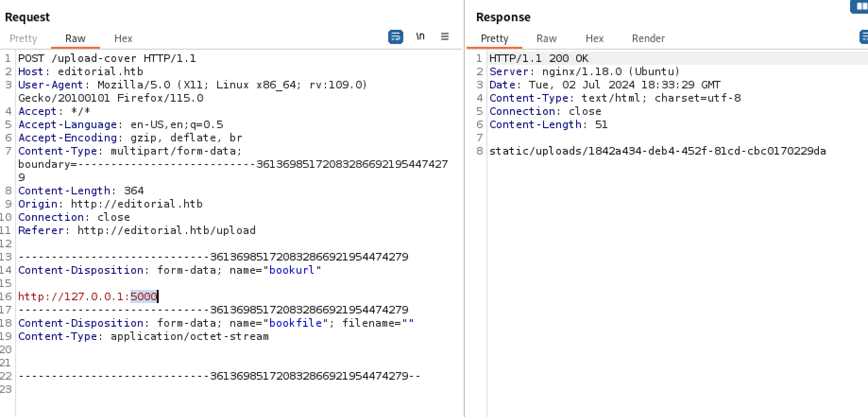The width and height of the screenshot is (868, 417).
Task: Click the Referer header value
Action: pyautogui.click(x=166, y=230)
